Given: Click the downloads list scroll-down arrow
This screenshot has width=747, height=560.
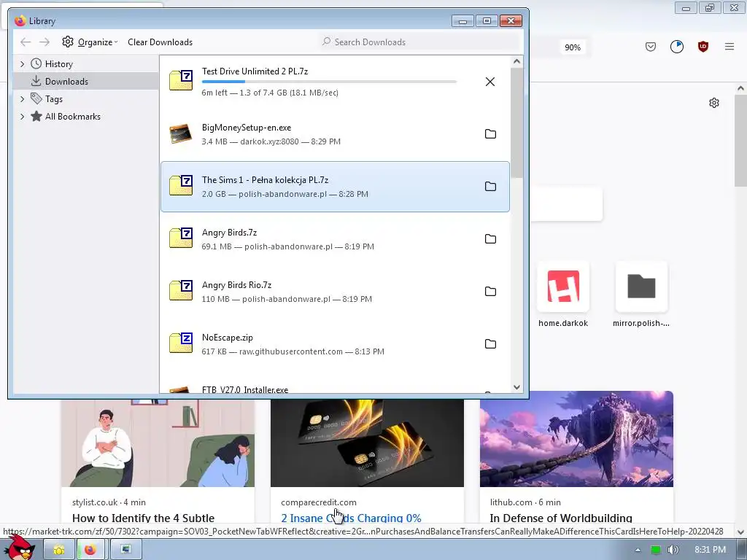Looking at the screenshot, I should 517,387.
